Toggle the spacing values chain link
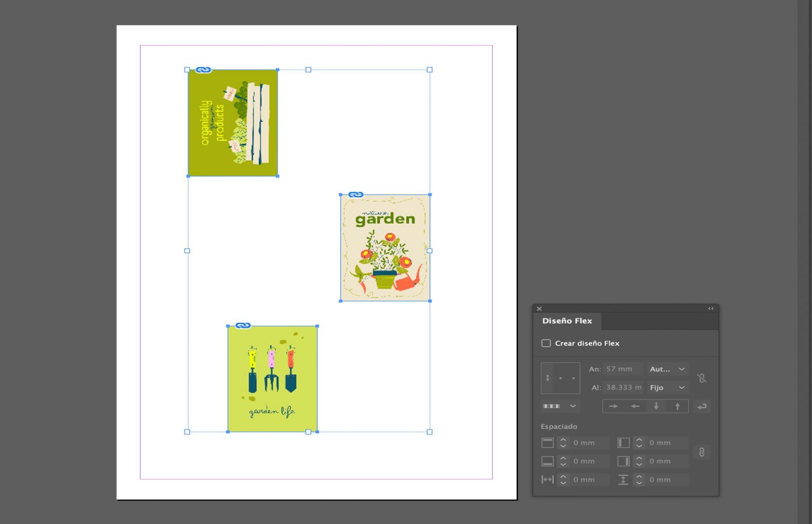Viewport: 812px width, 524px height. (x=702, y=452)
